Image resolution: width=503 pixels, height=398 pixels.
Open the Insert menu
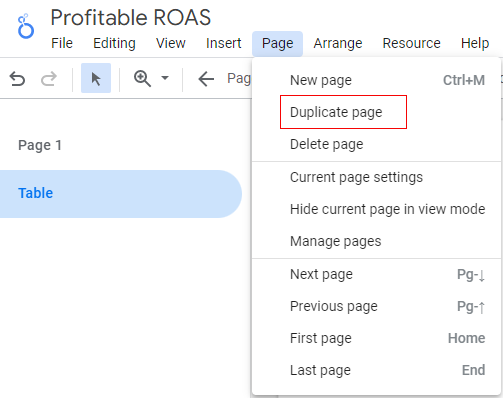(223, 43)
